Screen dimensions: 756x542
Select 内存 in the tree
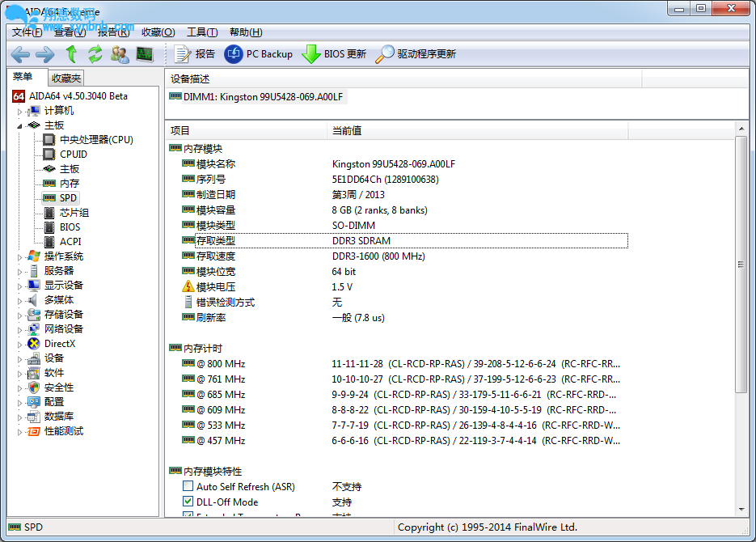[x=61, y=184]
